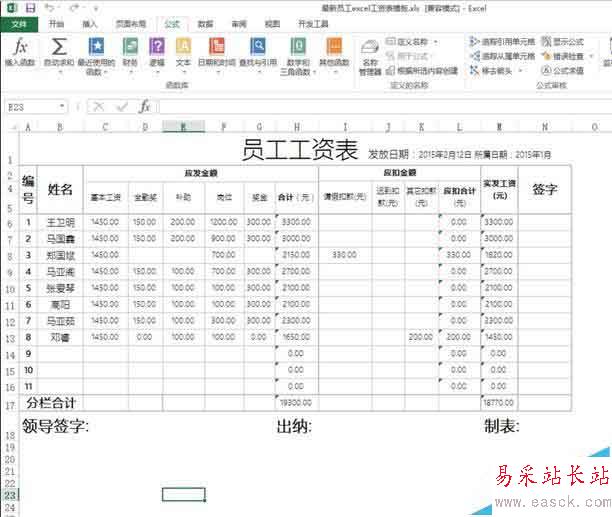The height and width of the screenshot is (517, 612).
Task: Open the More Functions icon
Action: 334,46
